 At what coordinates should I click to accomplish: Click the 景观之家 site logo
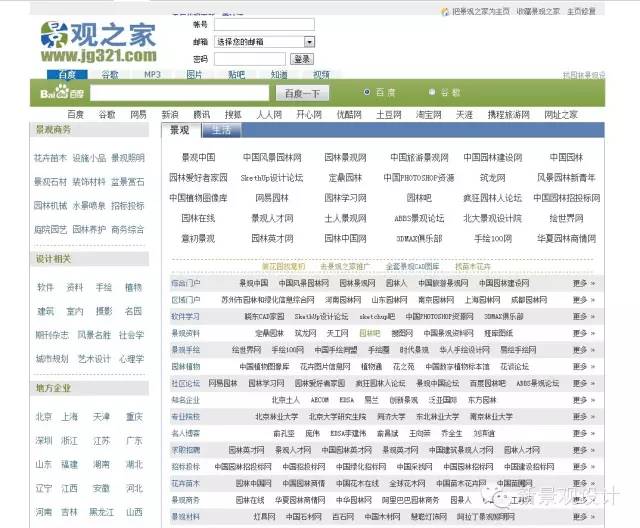click(x=98, y=42)
